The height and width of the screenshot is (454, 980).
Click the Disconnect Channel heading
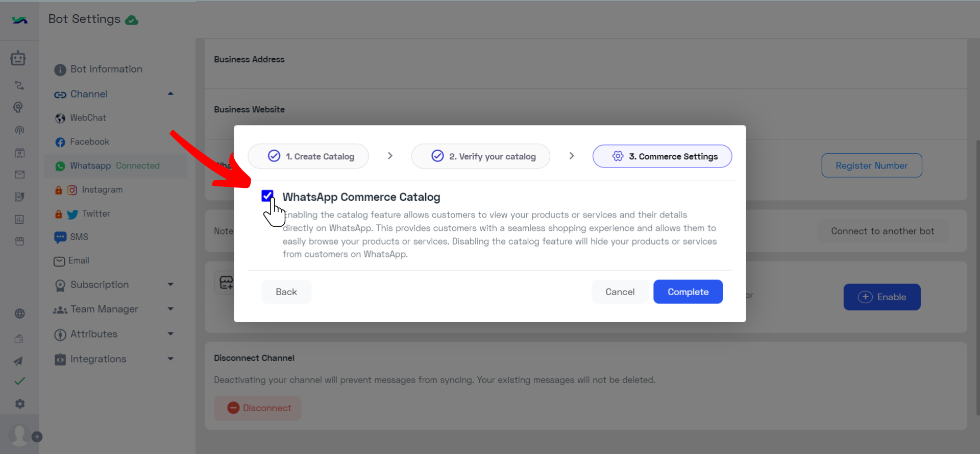(254, 358)
